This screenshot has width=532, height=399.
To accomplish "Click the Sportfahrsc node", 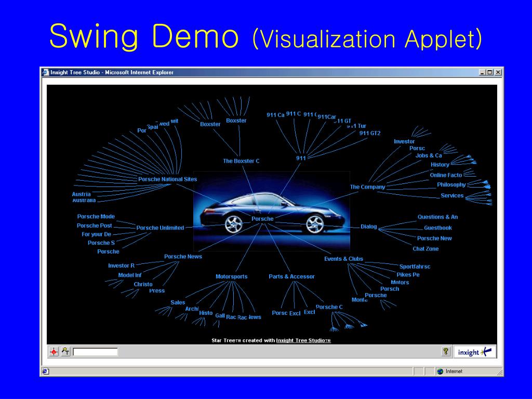I will (x=415, y=267).
